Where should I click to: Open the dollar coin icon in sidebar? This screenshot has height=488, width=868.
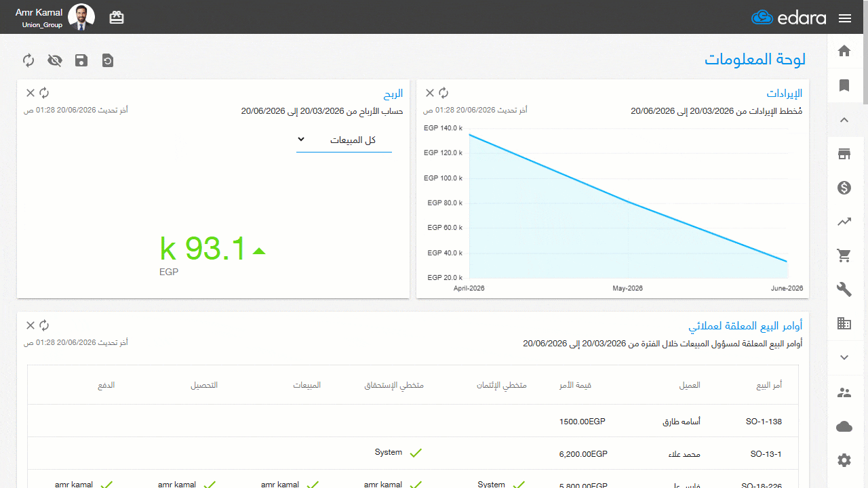844,188
